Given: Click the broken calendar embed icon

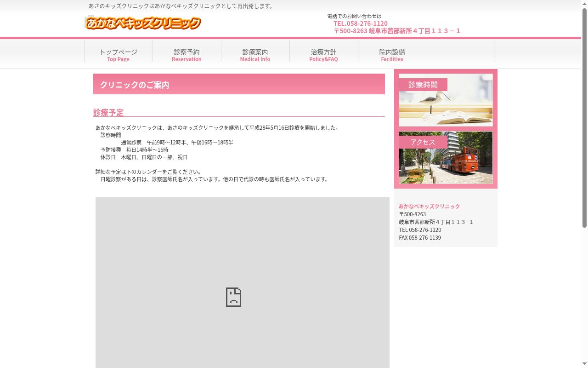Looking at the screenshot, I should pos(233,297).
